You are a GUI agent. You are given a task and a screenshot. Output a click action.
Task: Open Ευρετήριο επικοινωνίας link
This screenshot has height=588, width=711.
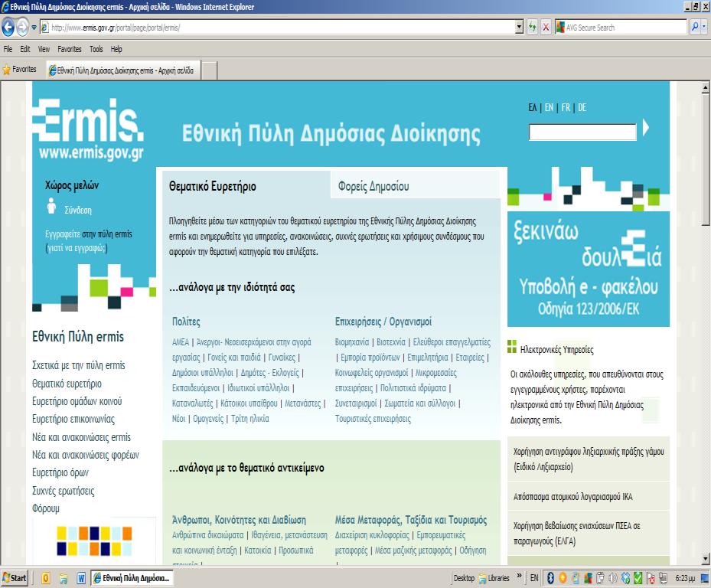[73, 419]
